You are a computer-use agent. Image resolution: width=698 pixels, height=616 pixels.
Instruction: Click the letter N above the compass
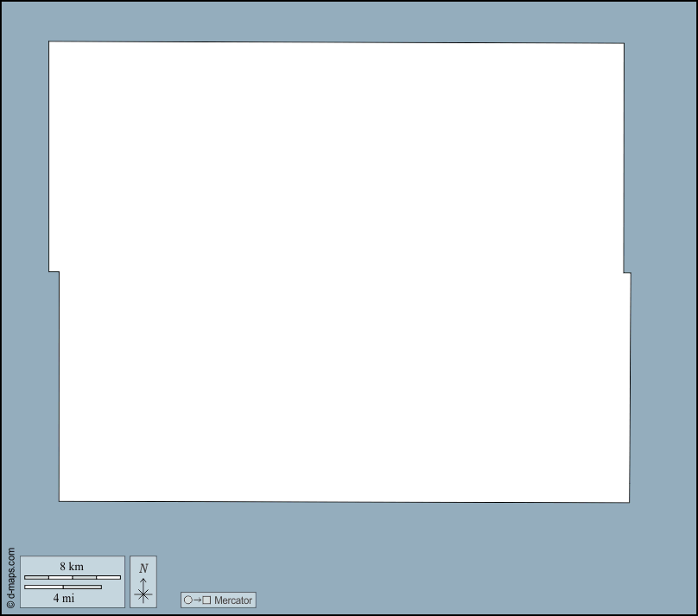[x=143, y=568]
